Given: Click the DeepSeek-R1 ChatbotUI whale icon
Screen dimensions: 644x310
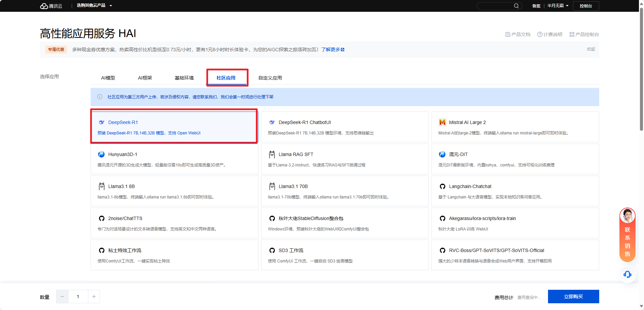Looking at the screenshot, I should (x=272, y=122).
